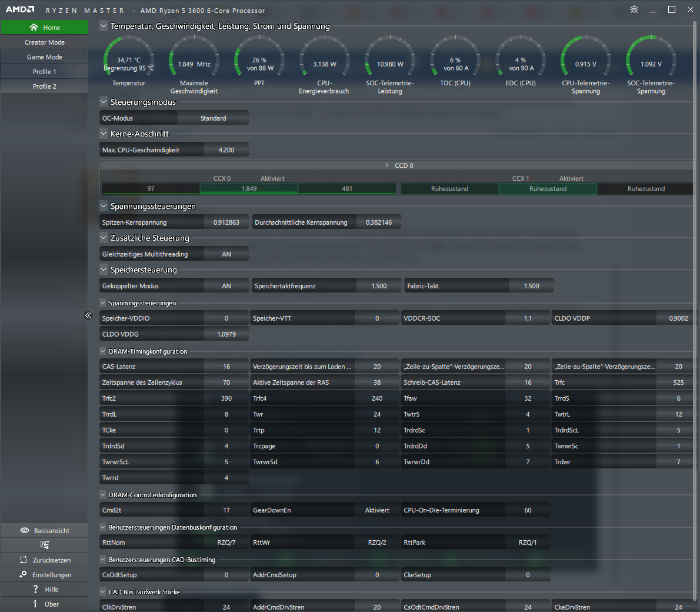700x612 pixels.
Task: Collapse Benutzersteuerungen CAD-Bustiming subsection
Action: pyautogui.click(x=103, y=560)
